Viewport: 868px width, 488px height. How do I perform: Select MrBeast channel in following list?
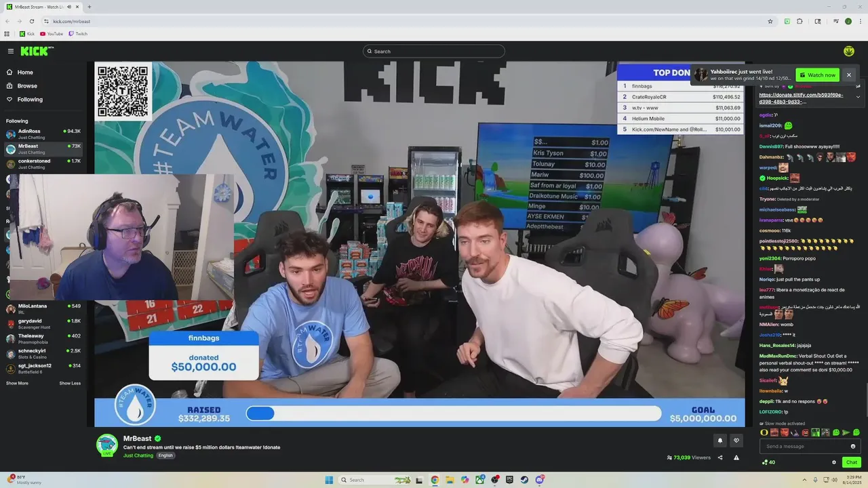43,148
